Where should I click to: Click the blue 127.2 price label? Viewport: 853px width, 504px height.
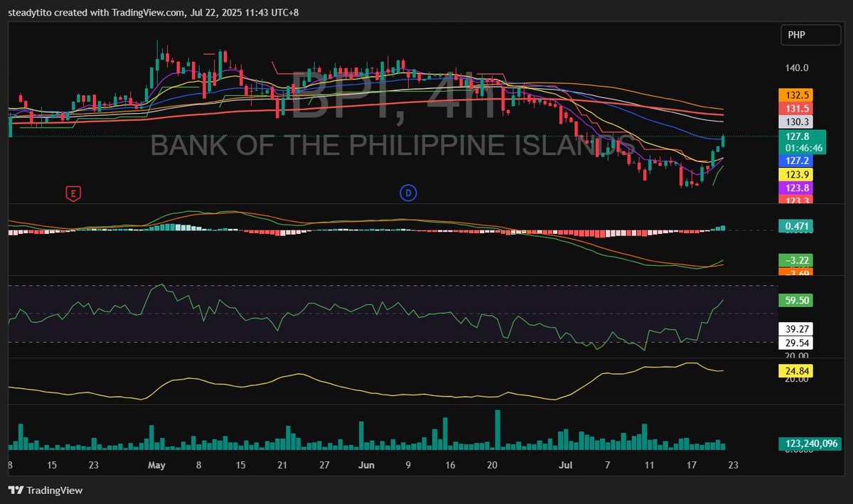click(x=795, y=161)
